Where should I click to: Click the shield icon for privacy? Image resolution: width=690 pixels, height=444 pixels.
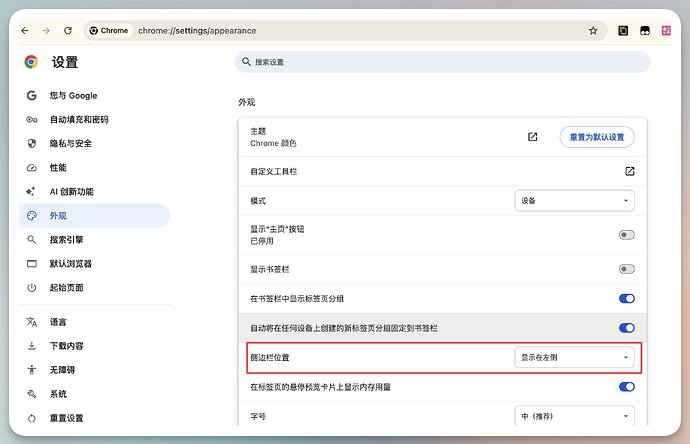32,143
